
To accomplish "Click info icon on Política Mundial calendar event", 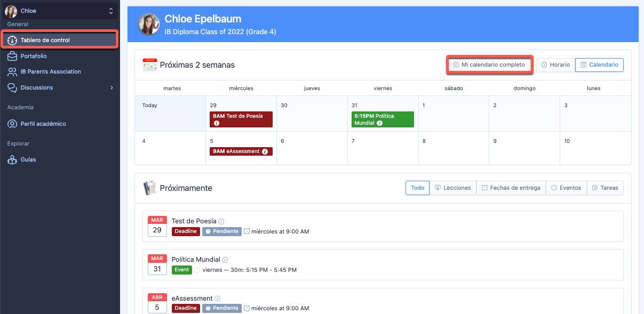I will [x=379, y=123].
